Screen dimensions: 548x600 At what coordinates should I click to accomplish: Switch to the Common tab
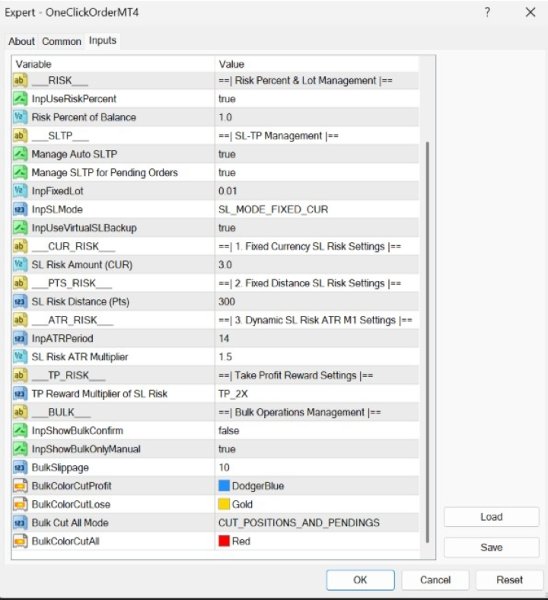pyautogui.click(x=62, y=41)
